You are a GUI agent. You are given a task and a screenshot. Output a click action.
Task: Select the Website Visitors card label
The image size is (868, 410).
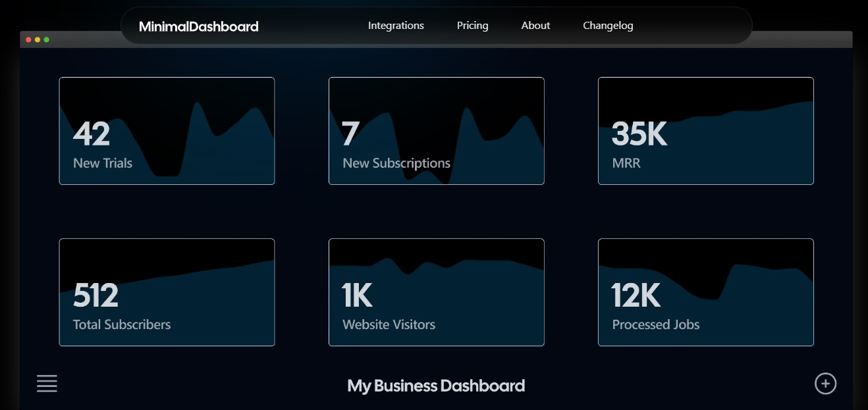pyautogui.click(x=389, y=324)
